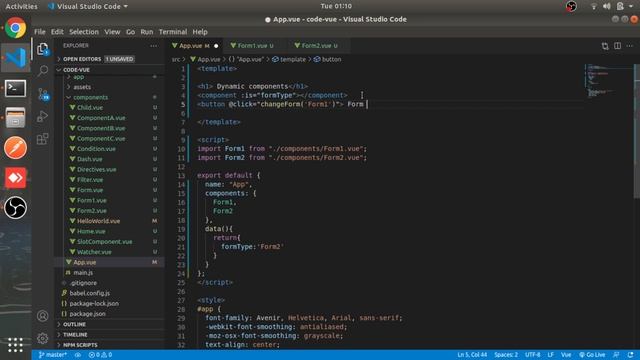Image resolution: width=640 pixels, height=360 pixels.
Task: Collapse the CODE-VUE project folder
Action: [x=110, y=70]
